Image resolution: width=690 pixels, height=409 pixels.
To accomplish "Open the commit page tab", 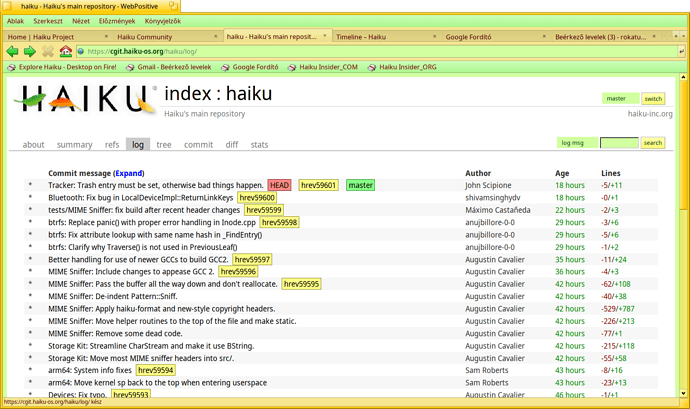I will click(198, 144).
